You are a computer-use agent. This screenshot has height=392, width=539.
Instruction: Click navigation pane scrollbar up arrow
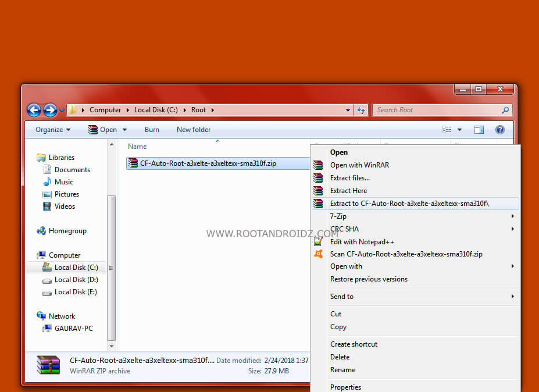click(x=112, y=145)
